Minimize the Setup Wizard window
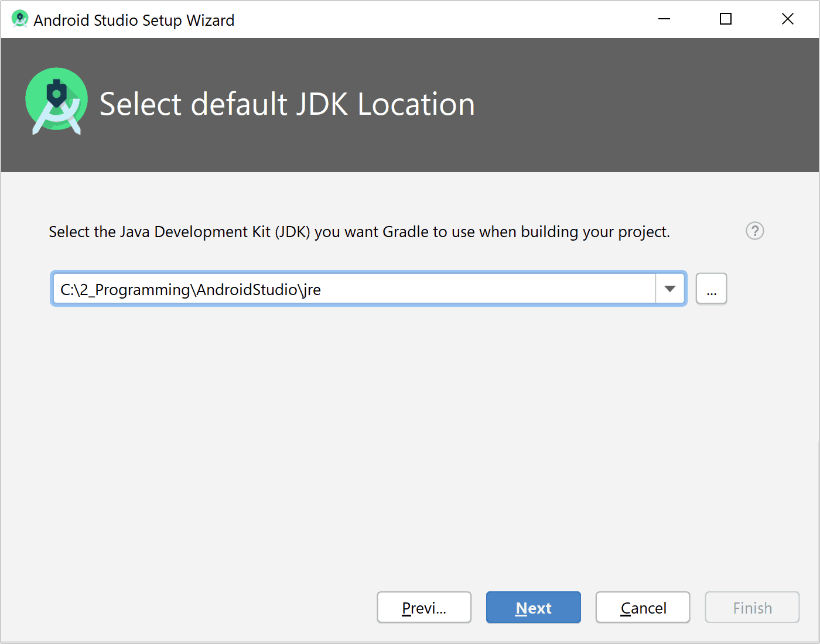820x644 pixels. 664,19
